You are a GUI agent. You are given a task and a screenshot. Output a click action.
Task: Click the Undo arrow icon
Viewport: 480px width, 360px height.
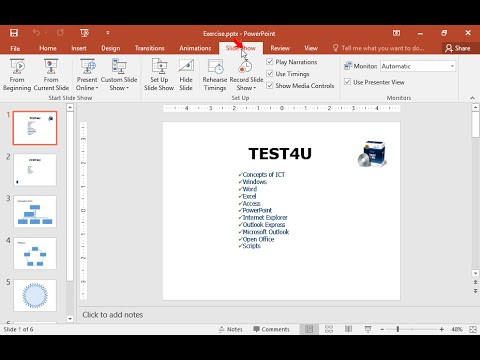coord(36,33)
